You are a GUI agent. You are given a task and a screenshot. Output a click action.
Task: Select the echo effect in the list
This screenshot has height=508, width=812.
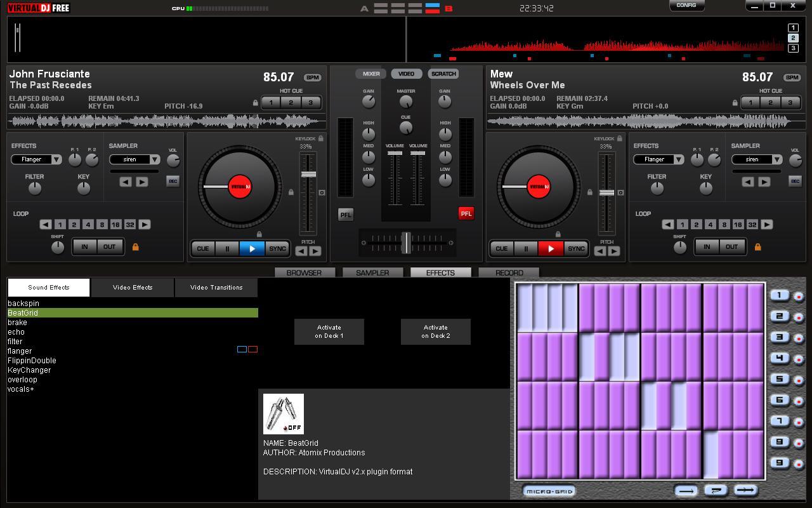pyautogui.click(x=15, y=331)
